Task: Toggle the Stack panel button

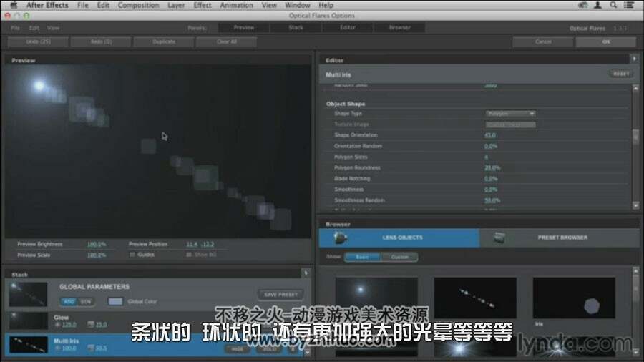Action: click(x=296, y=27)
